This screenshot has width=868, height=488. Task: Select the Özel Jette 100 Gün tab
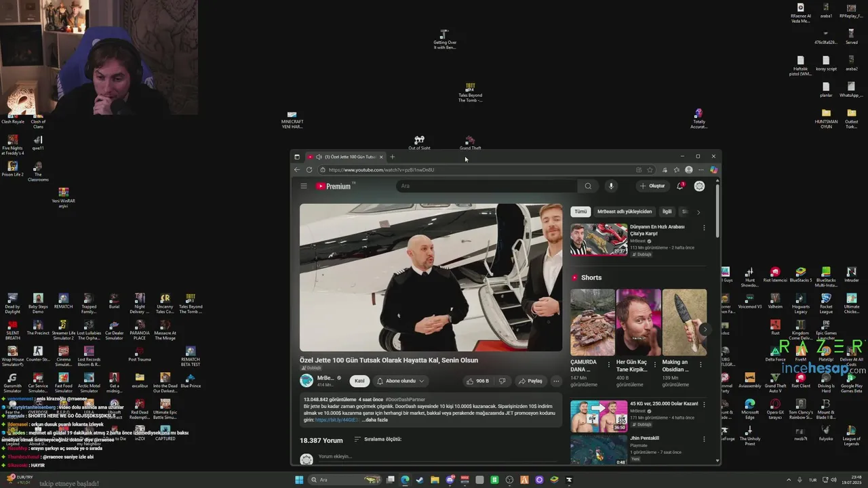pyautogui.click(x=345, y=157)
